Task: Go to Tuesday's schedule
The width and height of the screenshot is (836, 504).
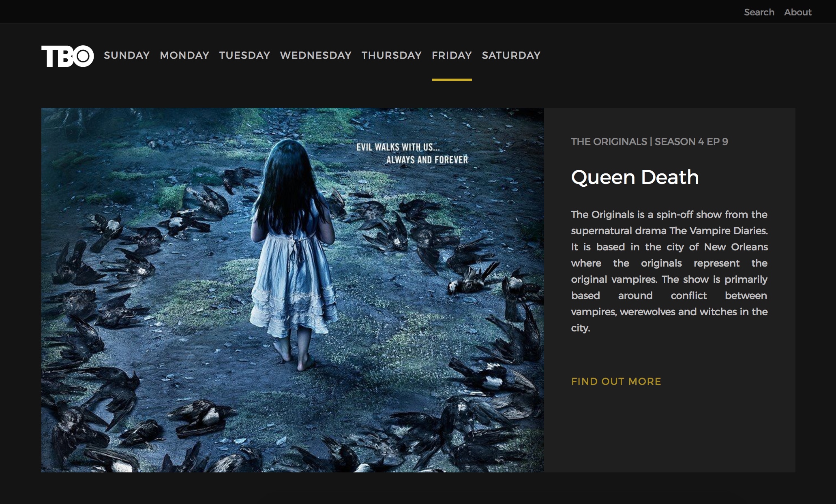Action: [244, 55]
